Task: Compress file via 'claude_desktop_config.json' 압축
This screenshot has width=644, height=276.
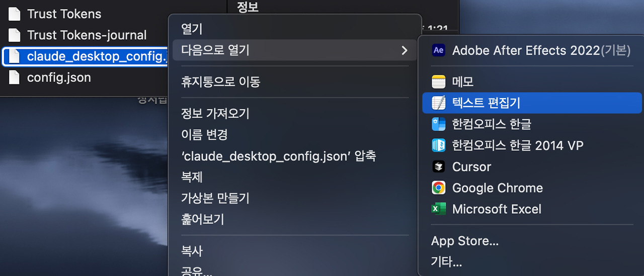Action: pyautogui.click(x=295, y=156)
